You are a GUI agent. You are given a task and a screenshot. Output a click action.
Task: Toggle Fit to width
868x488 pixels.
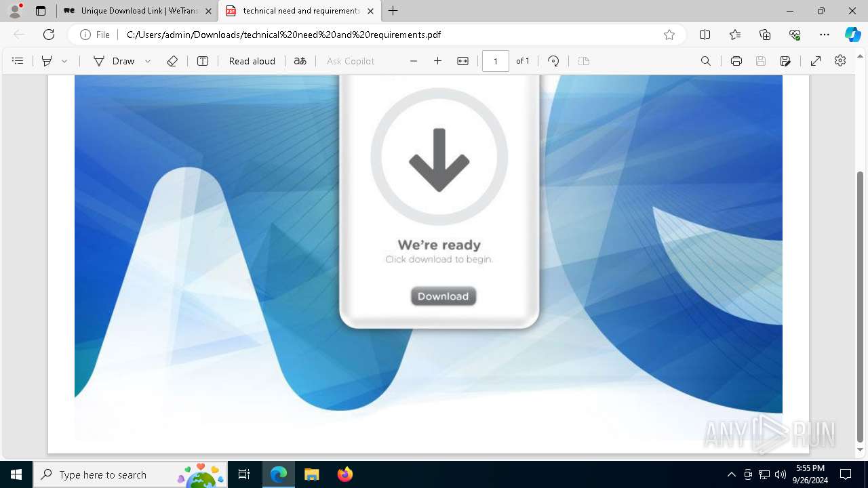click(462, 61)
